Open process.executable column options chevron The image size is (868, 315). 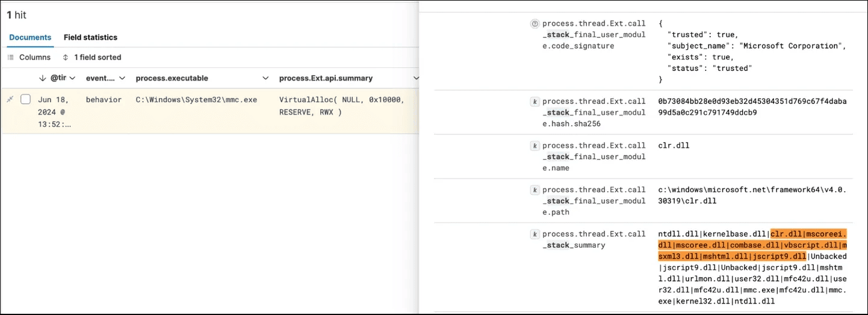[265, 78]
